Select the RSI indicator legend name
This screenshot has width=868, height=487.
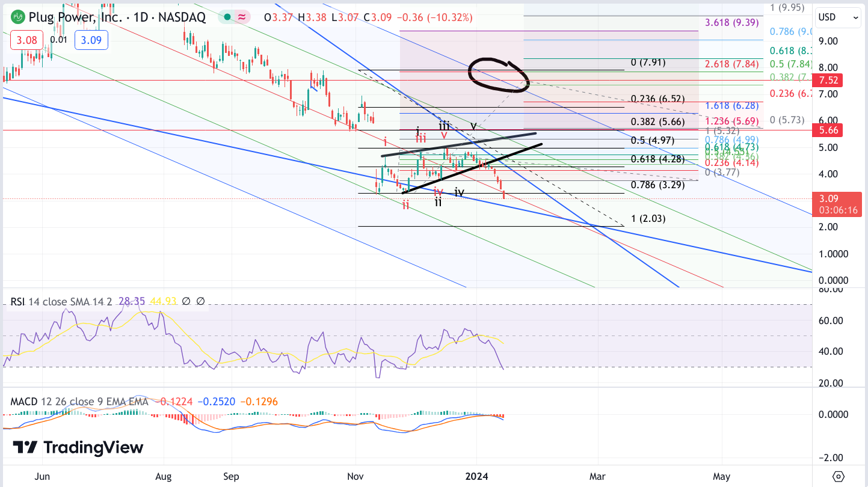18,301
